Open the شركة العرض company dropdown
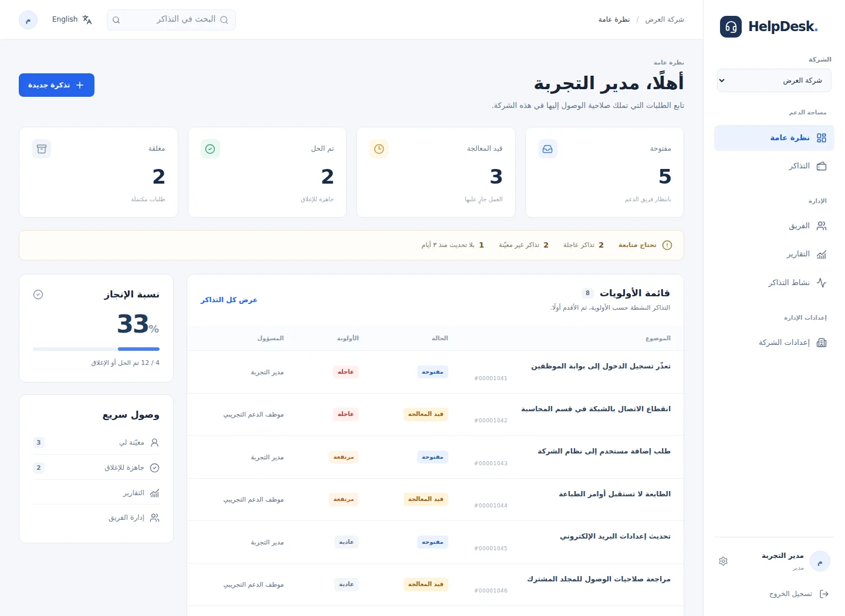This screenshot has height=616, width=845. tap(774, 80)
